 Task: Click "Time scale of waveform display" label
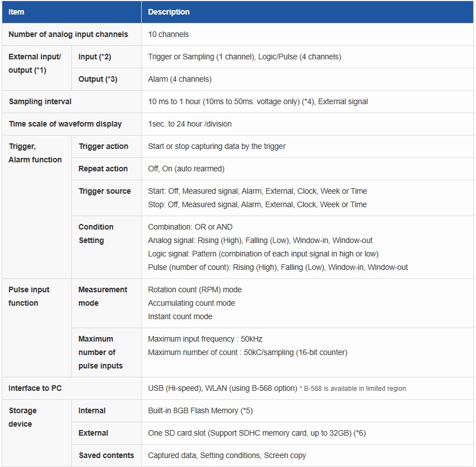click(x=65, y=124)
